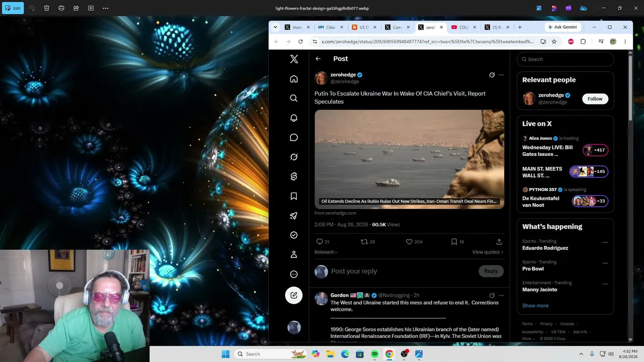This screenshot has height=362, width=644.
Task: Click the X logo in the sidebar
Action: (x=294, y=59)
